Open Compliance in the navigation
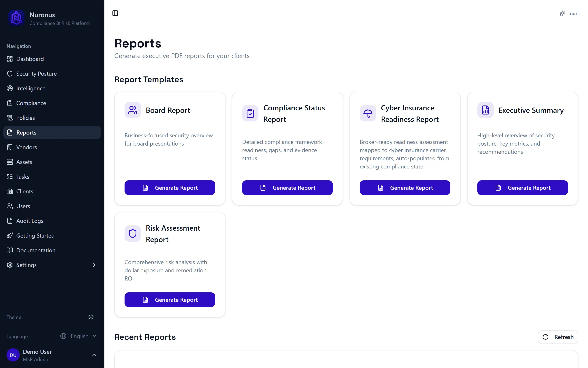 coord(52,103)
